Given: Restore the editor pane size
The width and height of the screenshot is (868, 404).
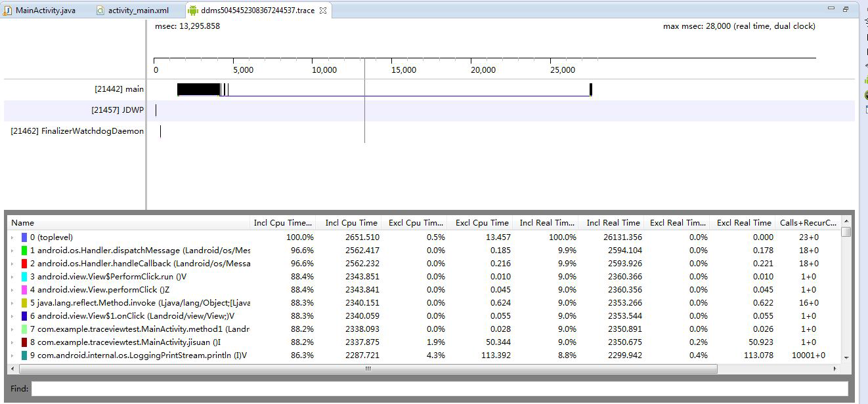Looking at the screenshot, I should coord(846,9).
